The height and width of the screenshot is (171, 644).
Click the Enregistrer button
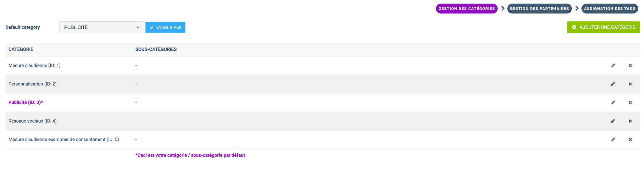point(165,27)
